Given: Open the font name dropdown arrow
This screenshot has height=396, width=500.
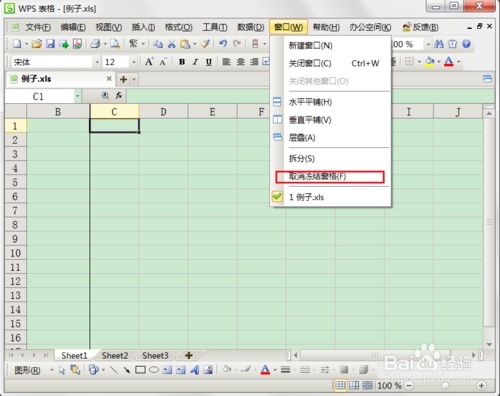Looking at the screenshot, I should coord(97,62).
